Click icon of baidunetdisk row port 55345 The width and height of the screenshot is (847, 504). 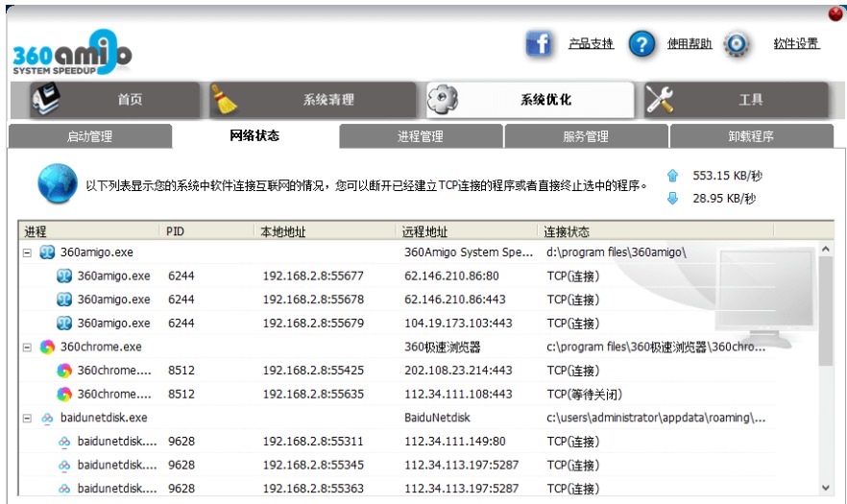(x=64, y=465)
